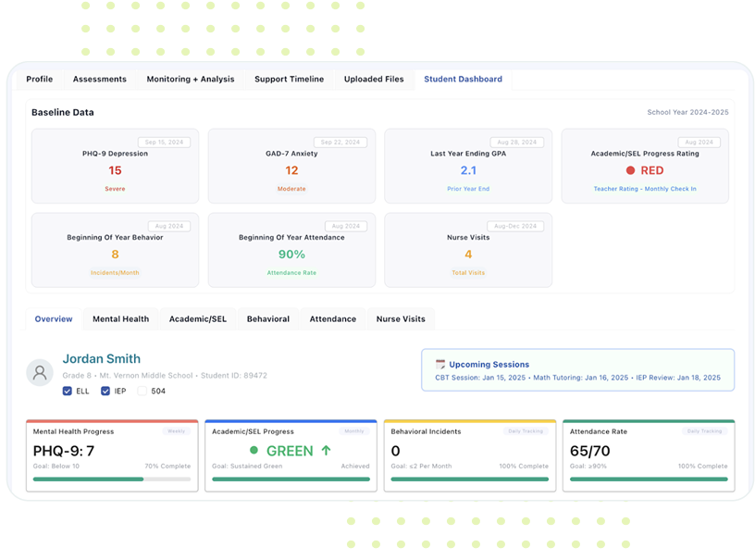755x560 pixels.
Task: Open the Uploaded Files tab
Action: 374,80
